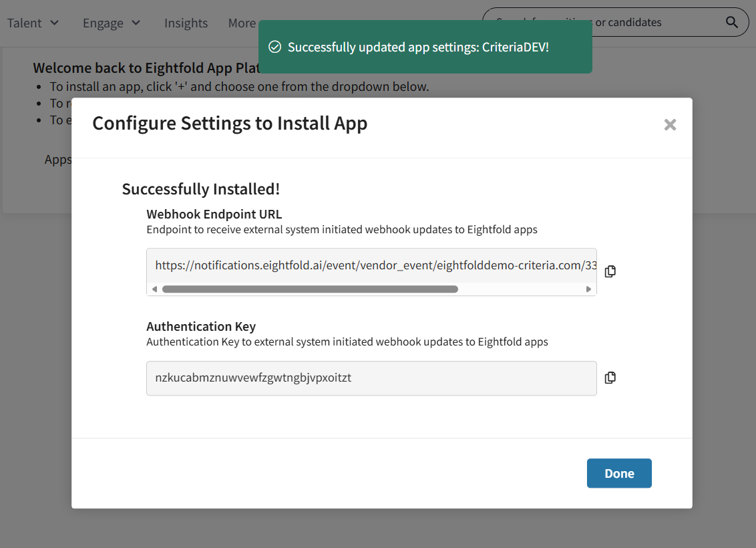756x548 pixels.
Task: Expand the Engage dropdown chevron
Action: click(136, 23)
